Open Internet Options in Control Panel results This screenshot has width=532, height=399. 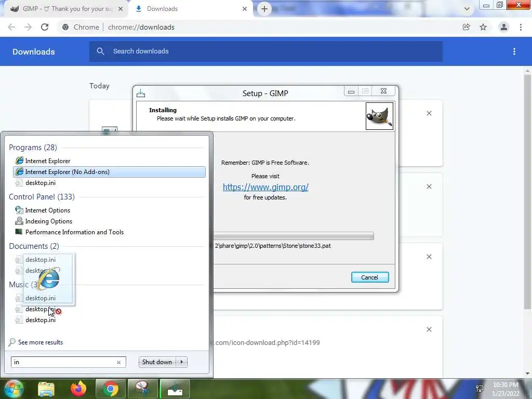[x=109, y=210]
